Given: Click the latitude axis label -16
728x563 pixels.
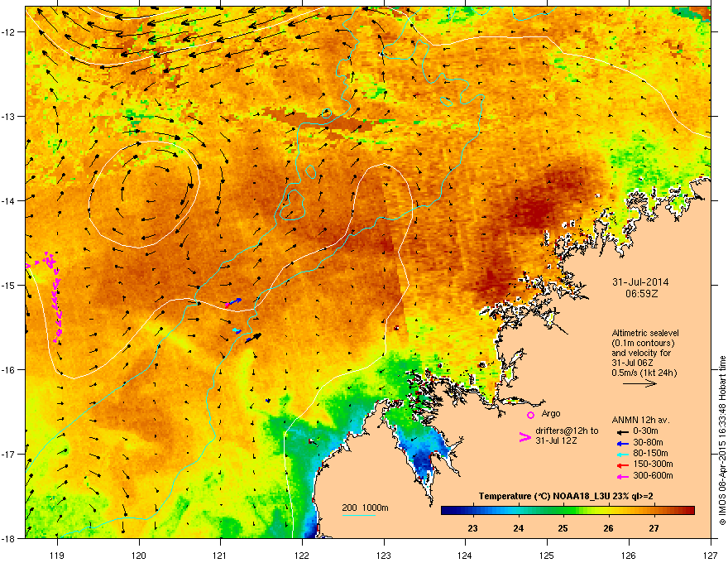Looking at the screenshot, I should [x=9, y=369].
